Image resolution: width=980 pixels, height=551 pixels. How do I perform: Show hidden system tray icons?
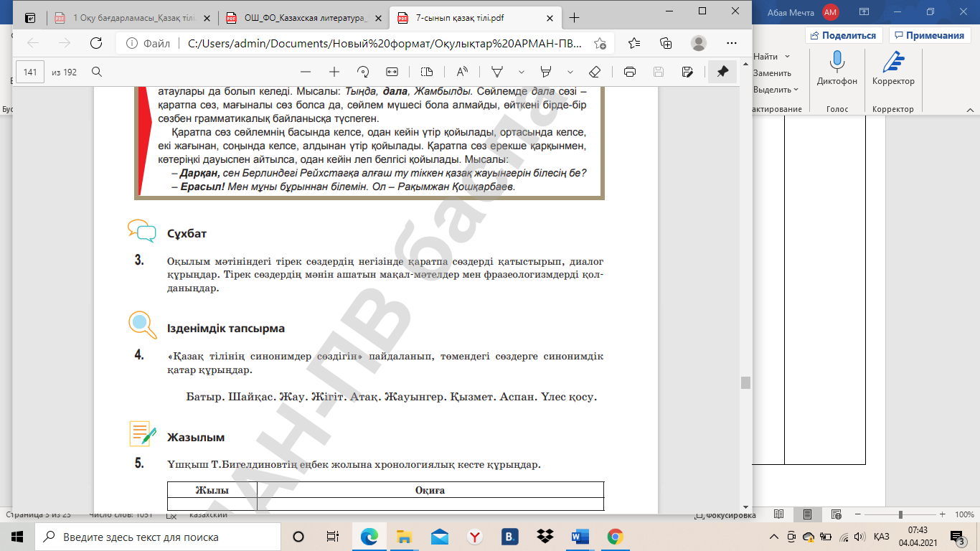click(773, 537)
